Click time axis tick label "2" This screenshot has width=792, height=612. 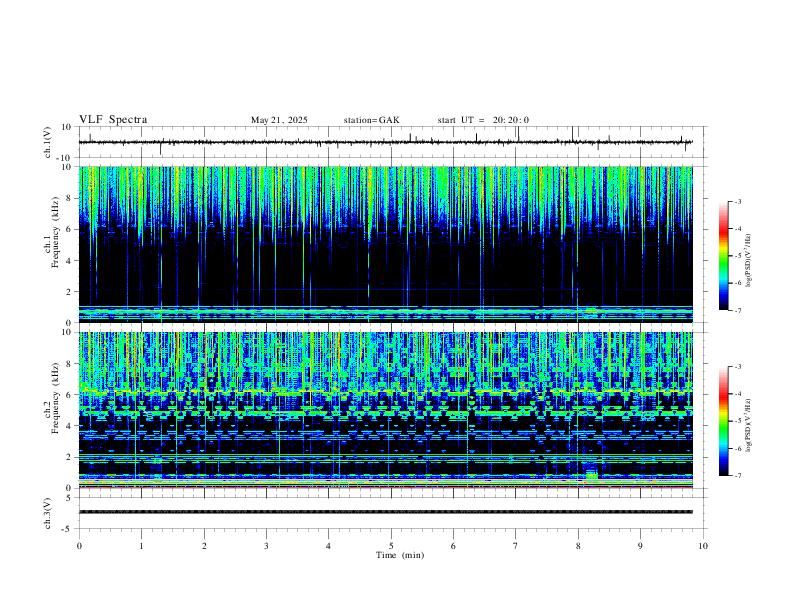point(204,546)
